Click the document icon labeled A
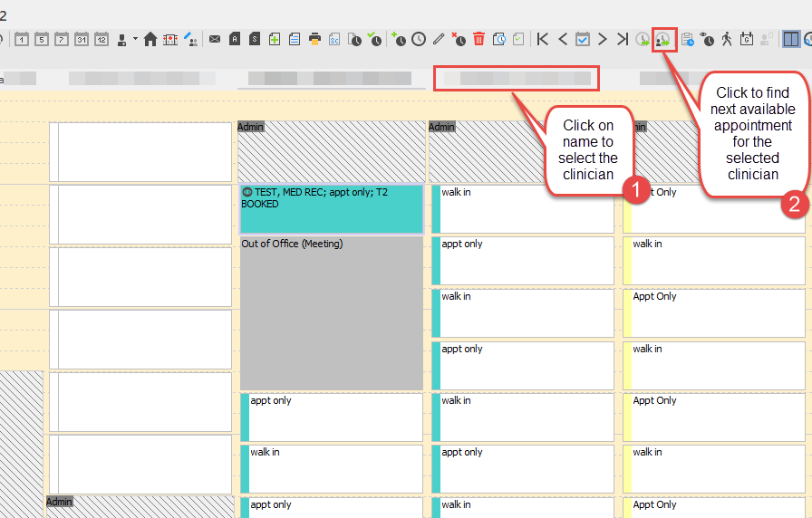 pos(235,39)
